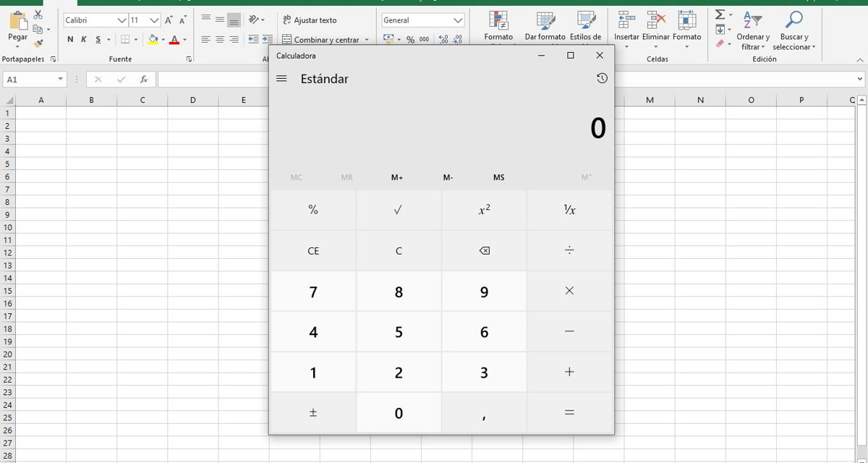Viewport: 868px width, 463px height.
Task: Toggle Ajustar texto wrap option
Action: pos(309,20)
